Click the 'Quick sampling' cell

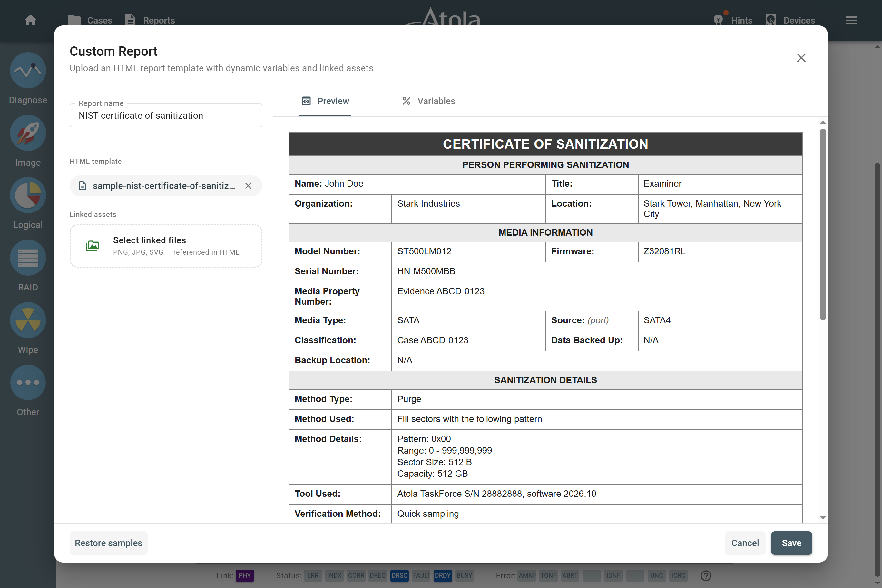point(597,514)
